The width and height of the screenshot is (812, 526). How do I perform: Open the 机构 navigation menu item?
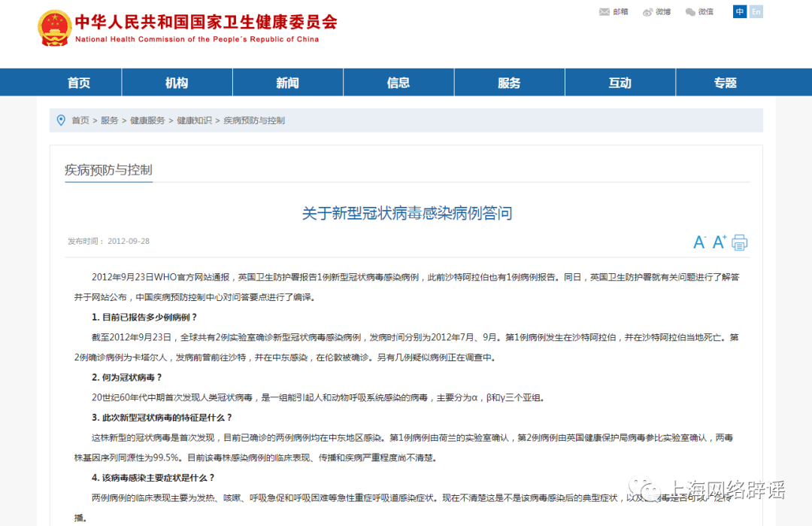177,82
